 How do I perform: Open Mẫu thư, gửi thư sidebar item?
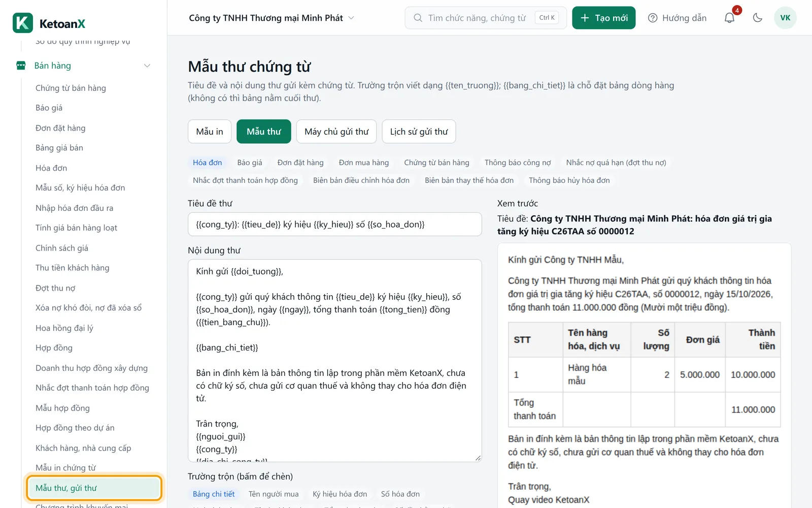click(94, 488)
